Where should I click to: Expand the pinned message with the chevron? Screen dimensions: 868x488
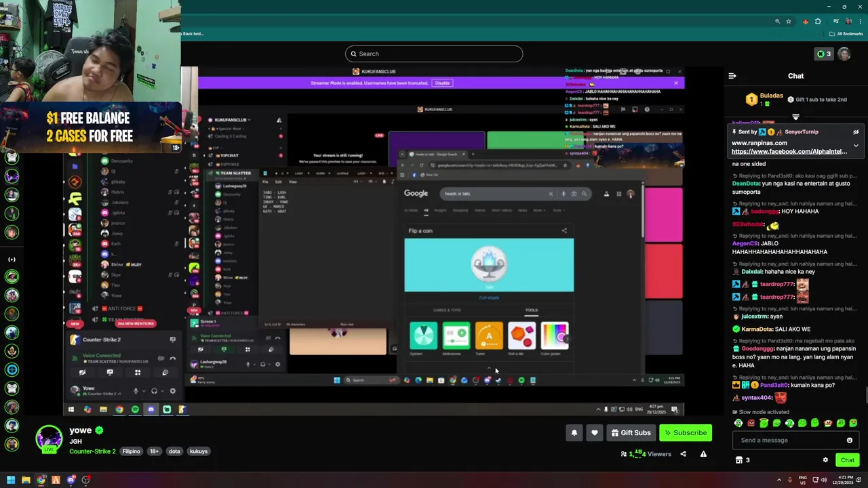856,146
